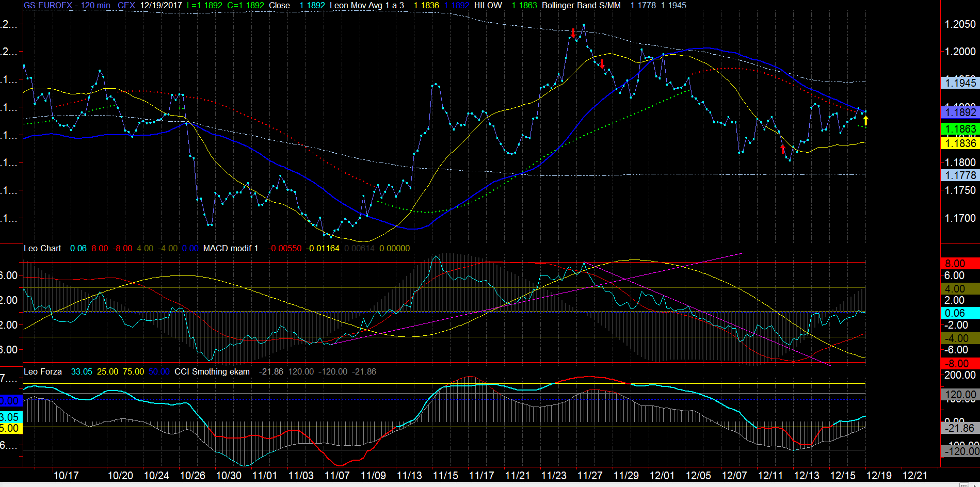Click the 12/07 date on time axis
This screenshot has height=487, width=980.
(x=734, y=476)
